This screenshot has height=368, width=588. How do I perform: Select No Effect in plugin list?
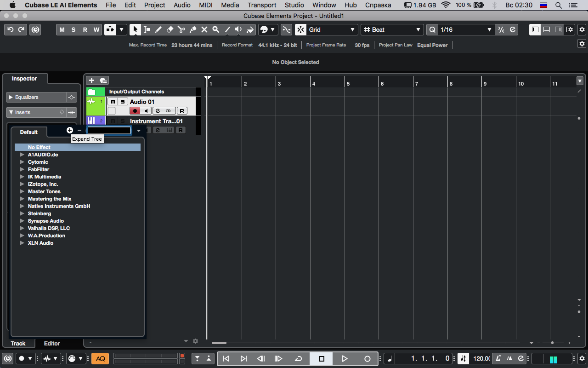click(x=78, y=147)
